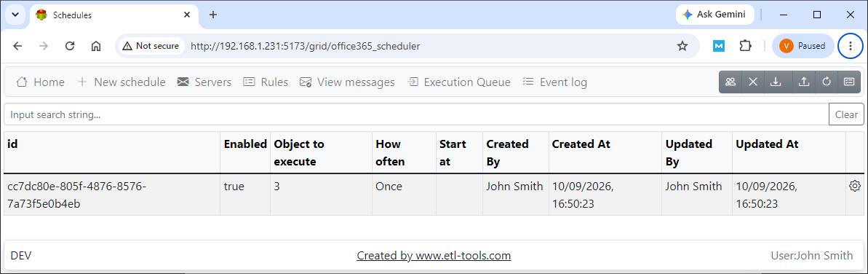The width and height of the screenshot is (868, 274).
Task: Open the Rules page
Action: 266,82
